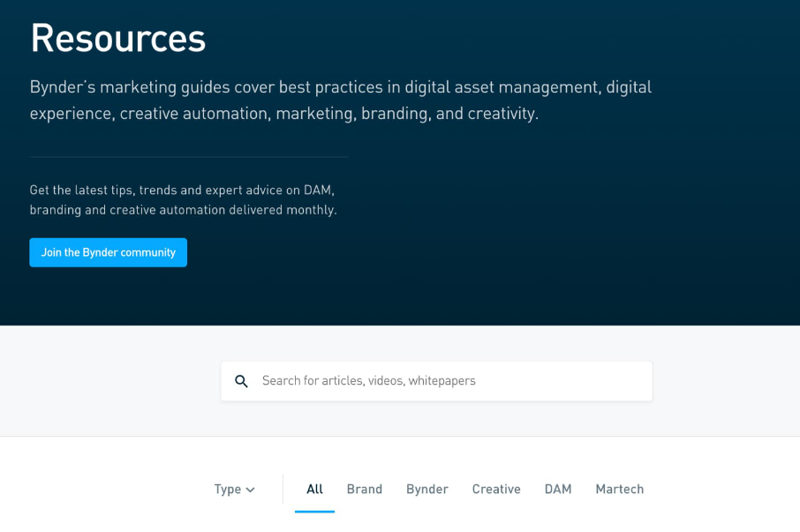800x532 pixels.
Task: Open the Type filter dropdown
Action: [x=234, y=489]
